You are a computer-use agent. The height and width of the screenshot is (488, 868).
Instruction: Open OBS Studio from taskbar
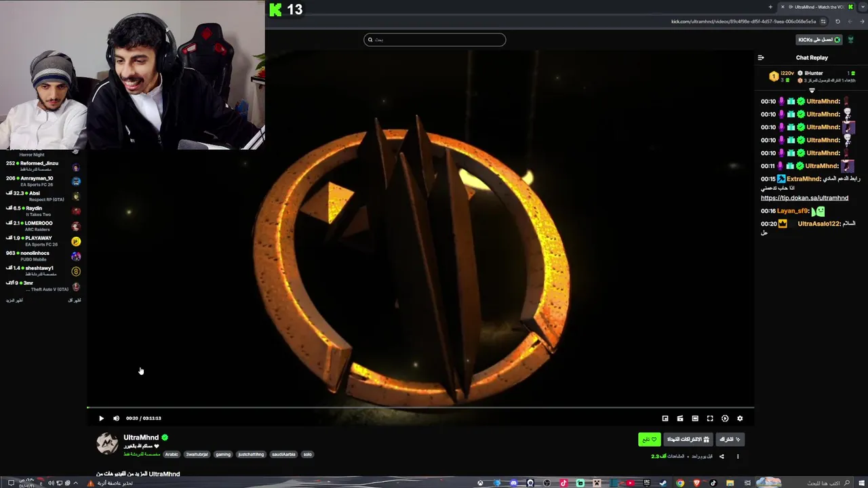click(547, 483)
